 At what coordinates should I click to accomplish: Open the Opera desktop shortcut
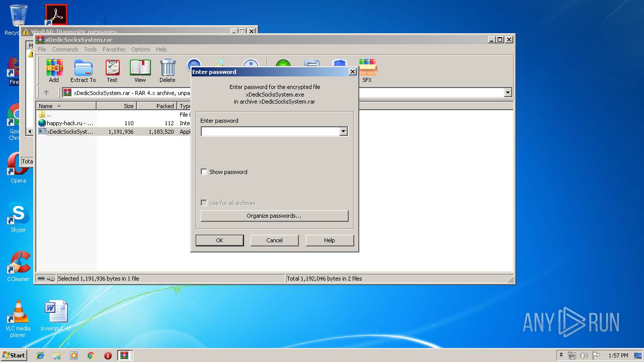pos(18,168)
